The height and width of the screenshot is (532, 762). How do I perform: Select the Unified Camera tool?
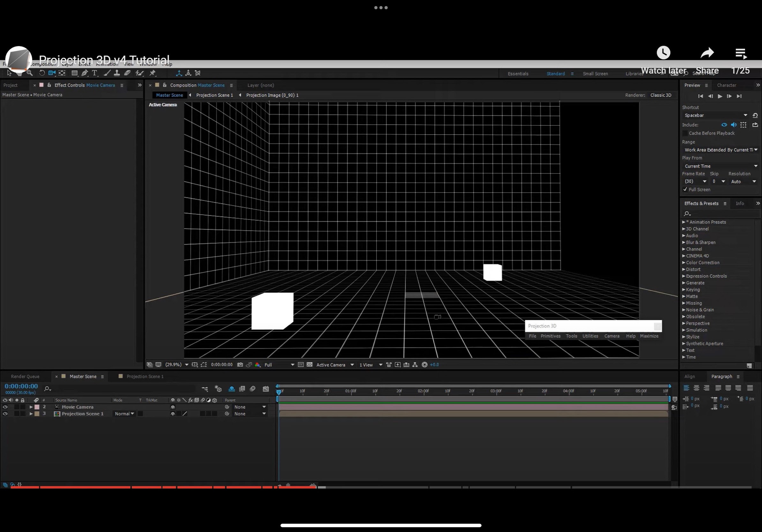[x=52, y=73]
